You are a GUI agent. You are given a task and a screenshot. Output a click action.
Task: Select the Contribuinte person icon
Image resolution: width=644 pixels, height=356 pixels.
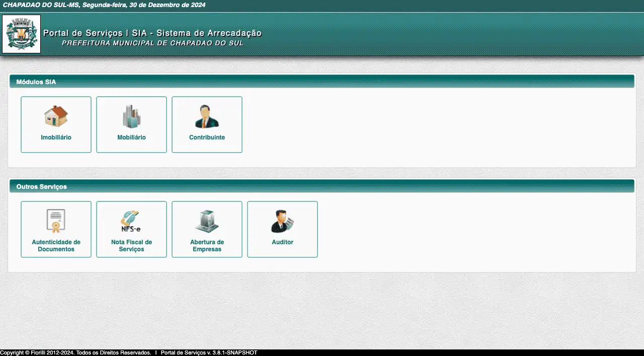coord(207,116)
